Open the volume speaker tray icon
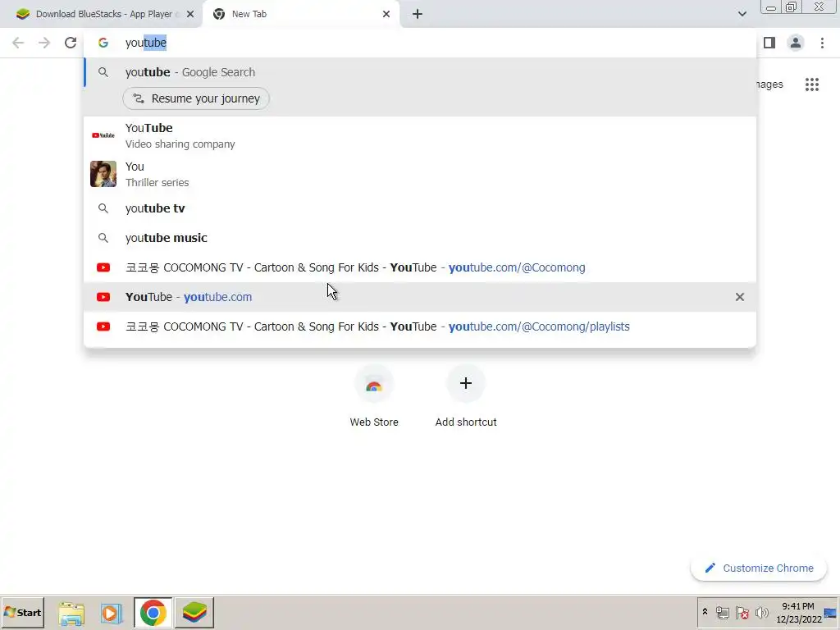Viewport: 840px width, 630px height. [x=761, y=612]
